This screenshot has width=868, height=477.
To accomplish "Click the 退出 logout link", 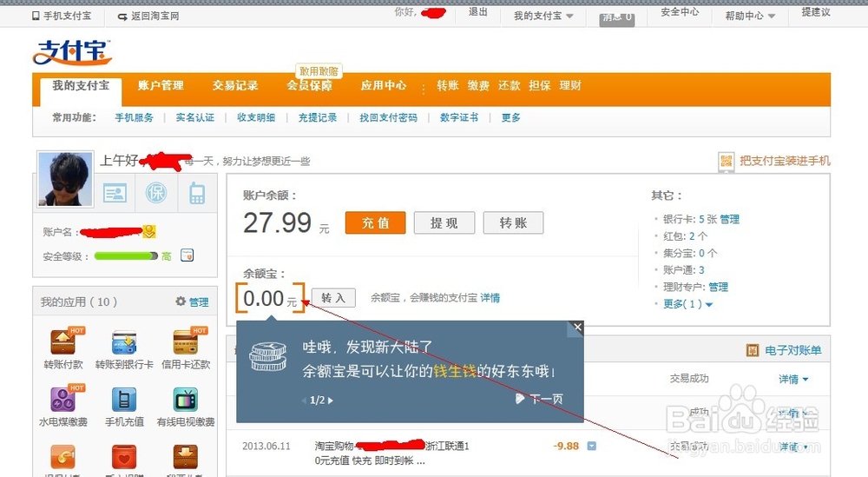I will 477,11.
